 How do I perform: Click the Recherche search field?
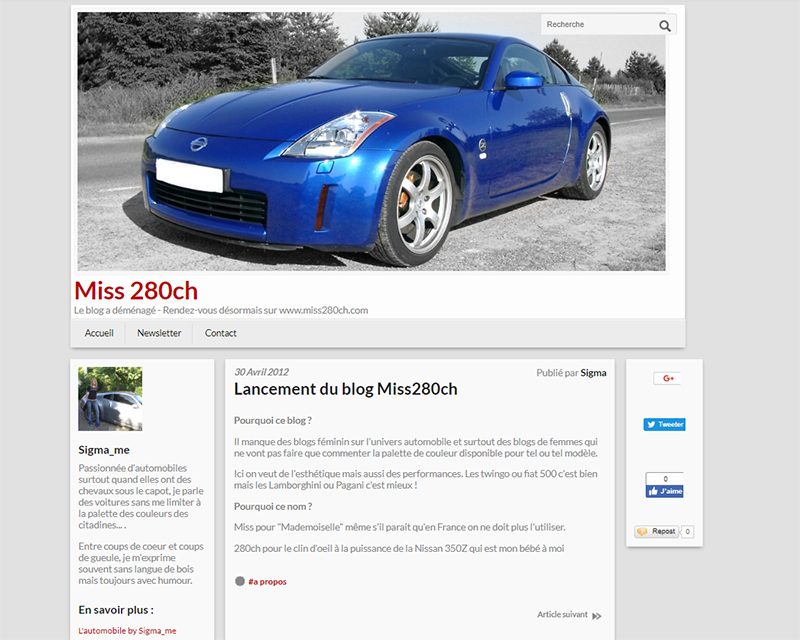coord(599,24)
